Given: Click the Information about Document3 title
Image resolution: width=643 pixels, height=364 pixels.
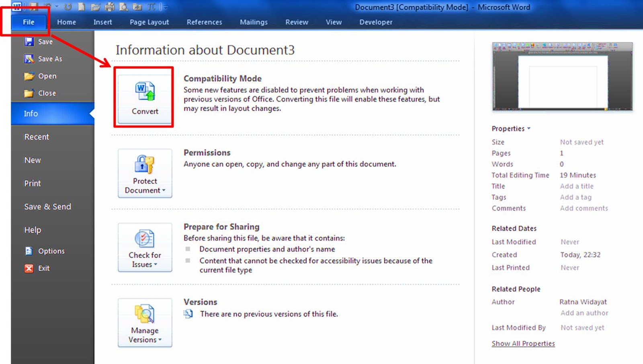Looking at the screenshot, I should click(x=205, y=50).
